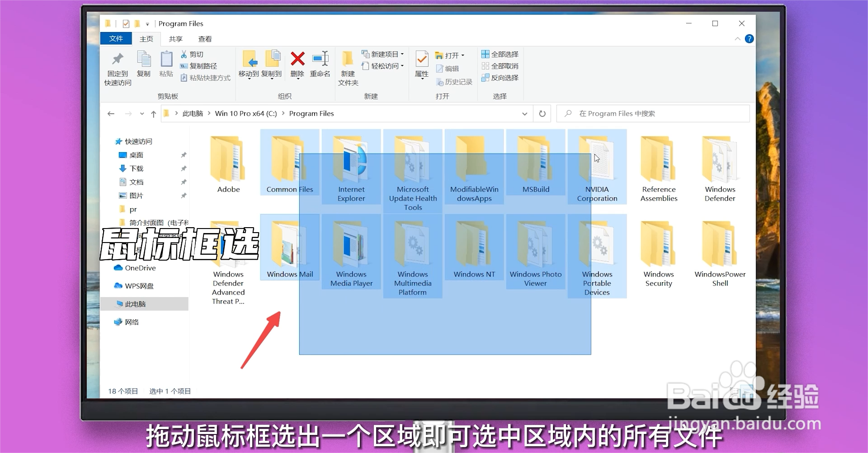Click the Cut scissors option
The image size is (868, 453).
pyautogui.click(x=192, y=55)
